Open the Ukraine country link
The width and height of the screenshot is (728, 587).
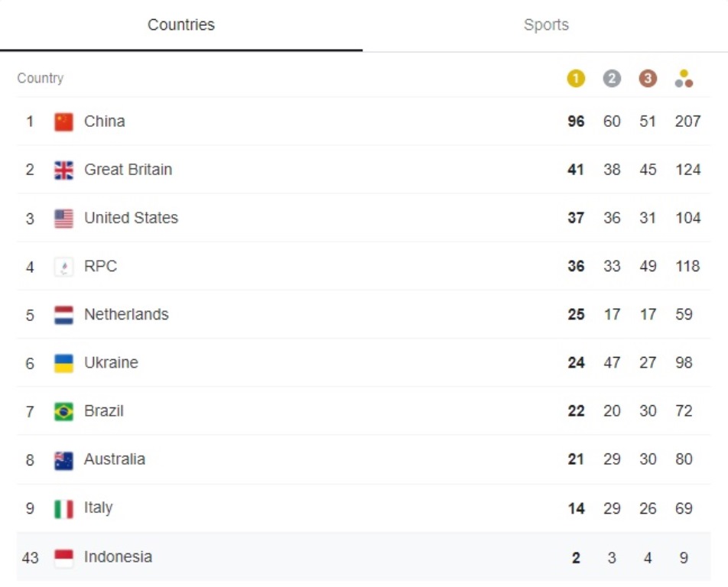coord(111,363)
